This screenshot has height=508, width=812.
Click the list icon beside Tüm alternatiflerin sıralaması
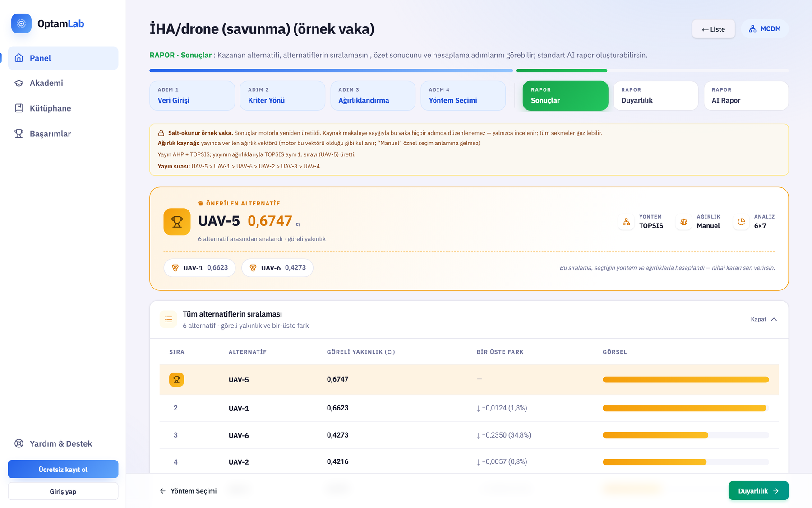pos(168,319)
